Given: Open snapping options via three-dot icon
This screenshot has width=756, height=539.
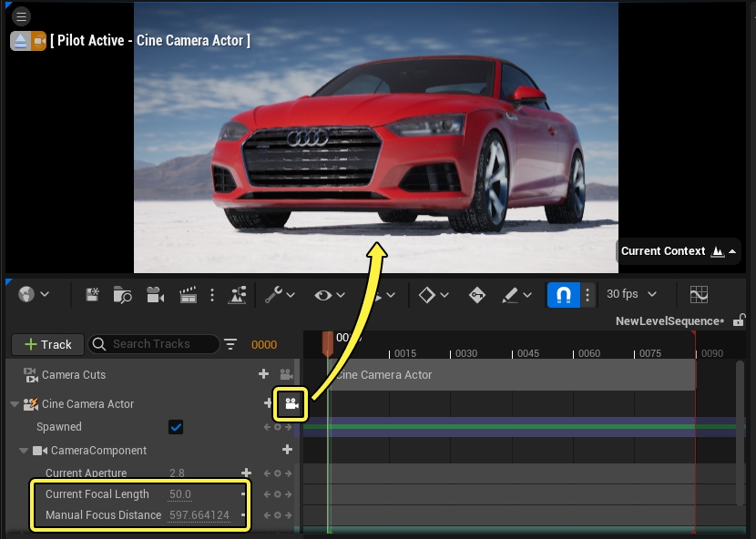Looking at the screenshot, I should [x=587, y=294].
